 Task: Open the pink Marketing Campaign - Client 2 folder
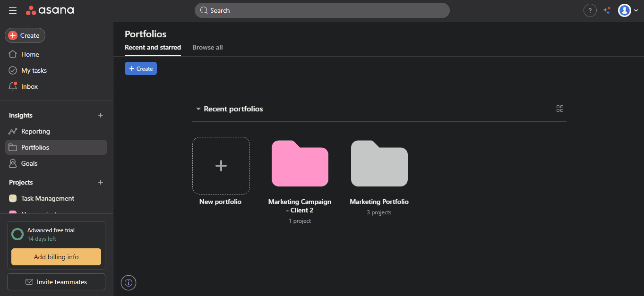click(x=300, y=164)
